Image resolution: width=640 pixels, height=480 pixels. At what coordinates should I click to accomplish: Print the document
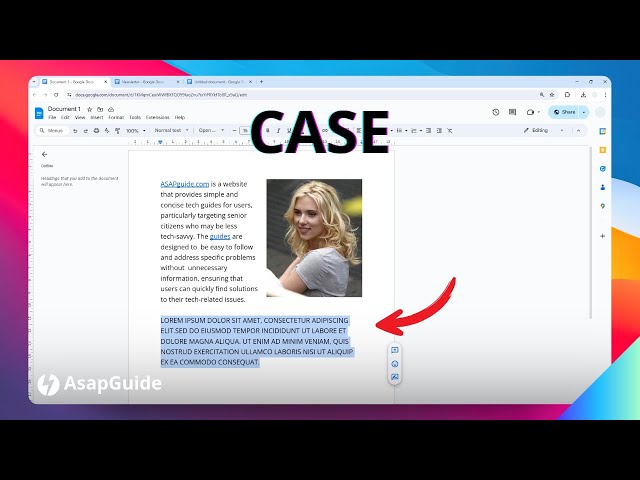click(x=96, y=131)
